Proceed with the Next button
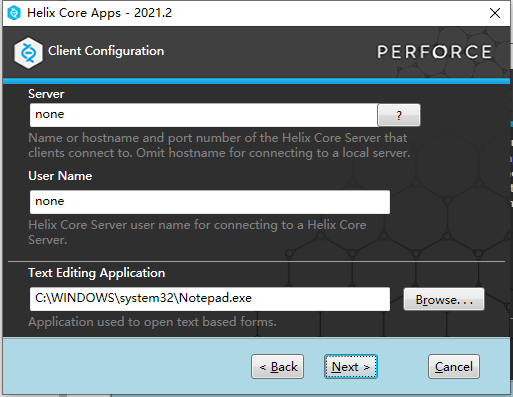513x397 pixels. pos(351,366)
